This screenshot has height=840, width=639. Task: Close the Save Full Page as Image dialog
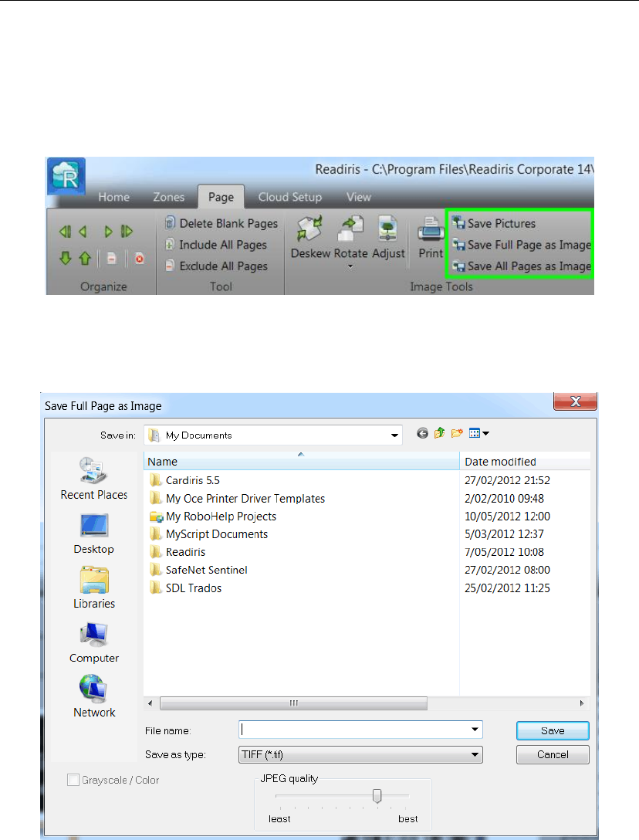click(575, 401)
